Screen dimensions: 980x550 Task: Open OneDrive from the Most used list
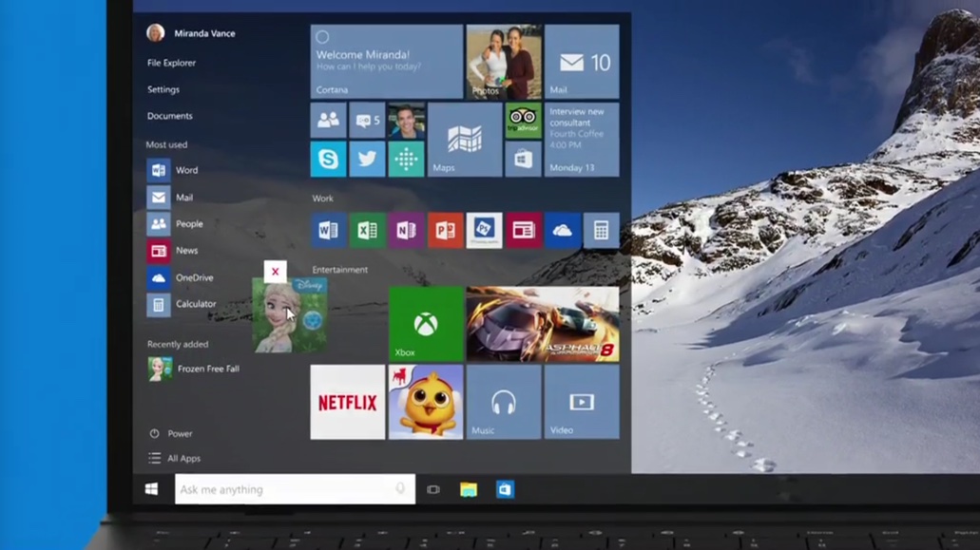pyautogui.click(x=181, y=277)
